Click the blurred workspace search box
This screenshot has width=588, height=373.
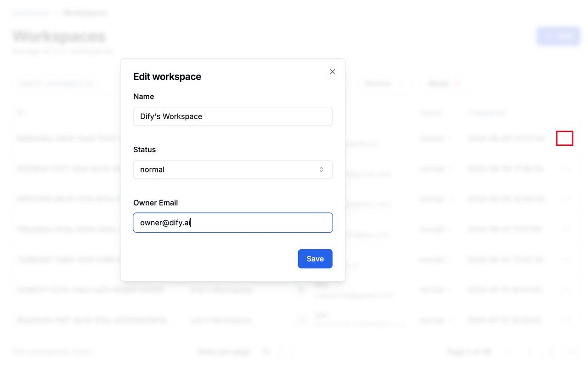67,83
